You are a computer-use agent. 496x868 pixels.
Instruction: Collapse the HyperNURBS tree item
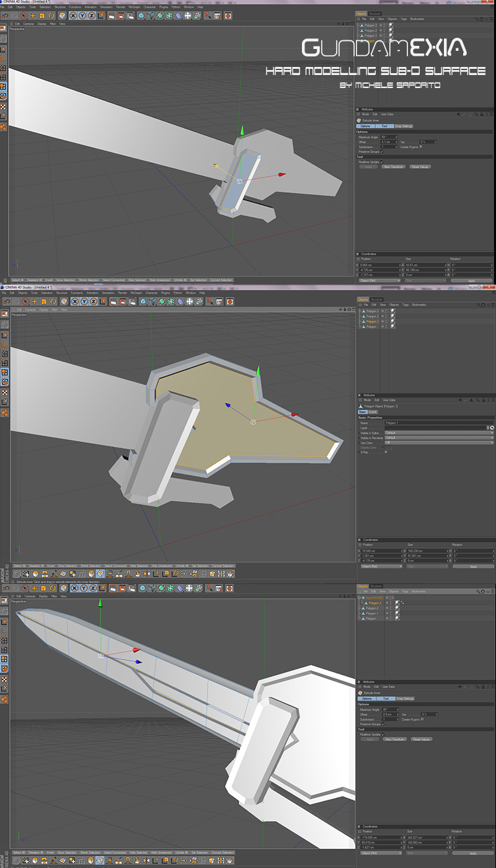coord(359,598)
